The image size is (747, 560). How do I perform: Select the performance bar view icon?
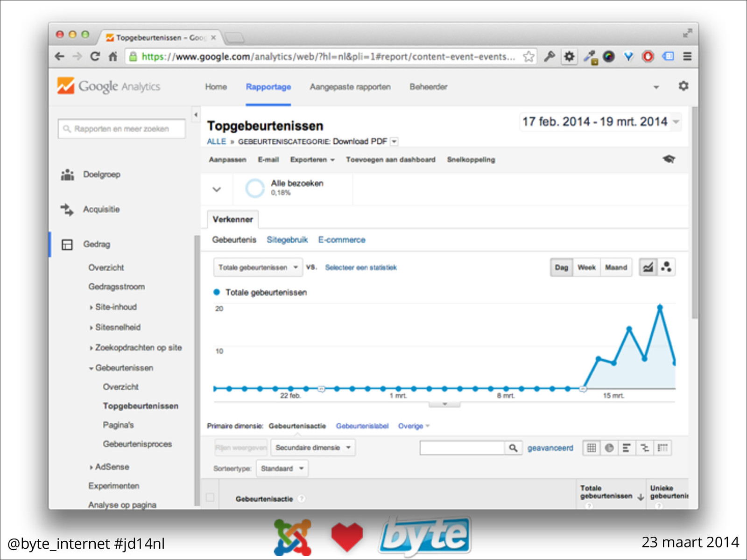[627, 448]
